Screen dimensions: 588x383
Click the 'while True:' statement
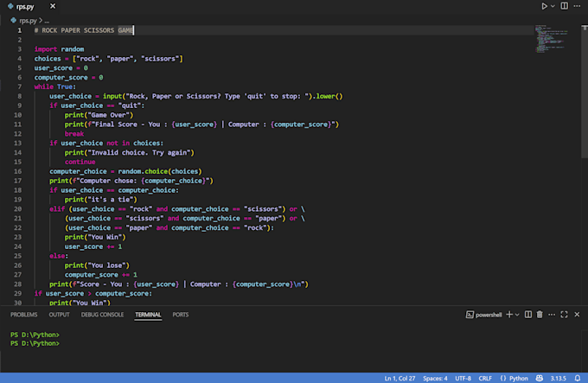(x=54, y=86)
